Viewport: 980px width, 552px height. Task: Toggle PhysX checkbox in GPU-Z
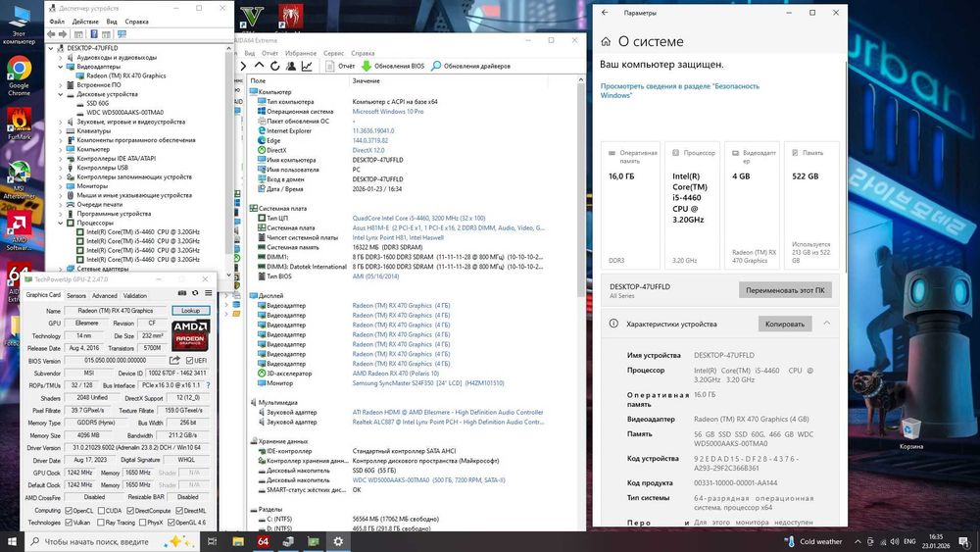tap(142, 523)
